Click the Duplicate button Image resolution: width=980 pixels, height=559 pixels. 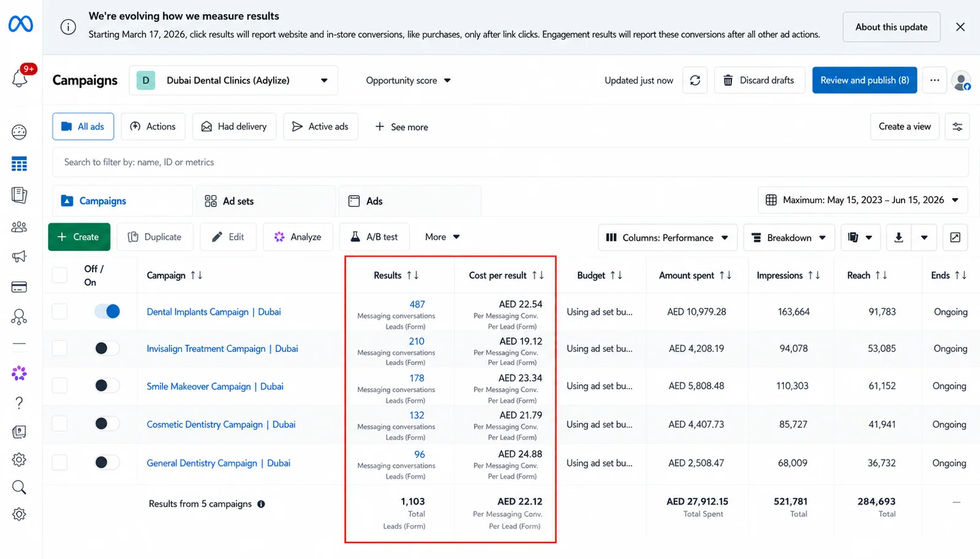click(x=155, y=237)
